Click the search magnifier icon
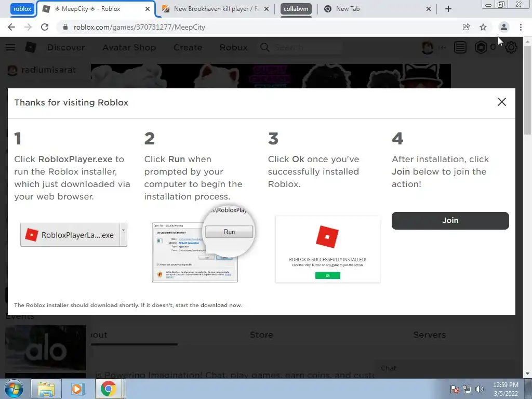Viewport: 532px width, 399px height. [265, 47]
